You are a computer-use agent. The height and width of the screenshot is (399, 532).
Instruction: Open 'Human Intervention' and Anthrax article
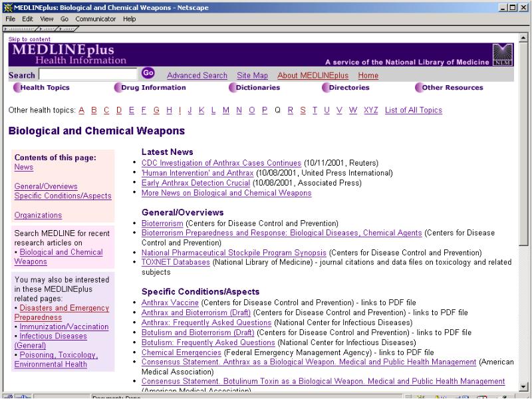[x=198, y=173]
